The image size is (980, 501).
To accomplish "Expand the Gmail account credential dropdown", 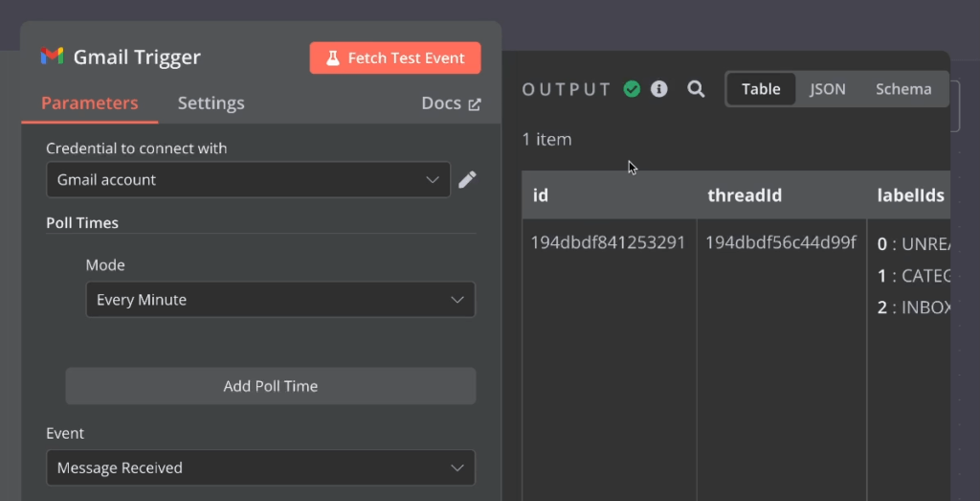I will (248, 179).
